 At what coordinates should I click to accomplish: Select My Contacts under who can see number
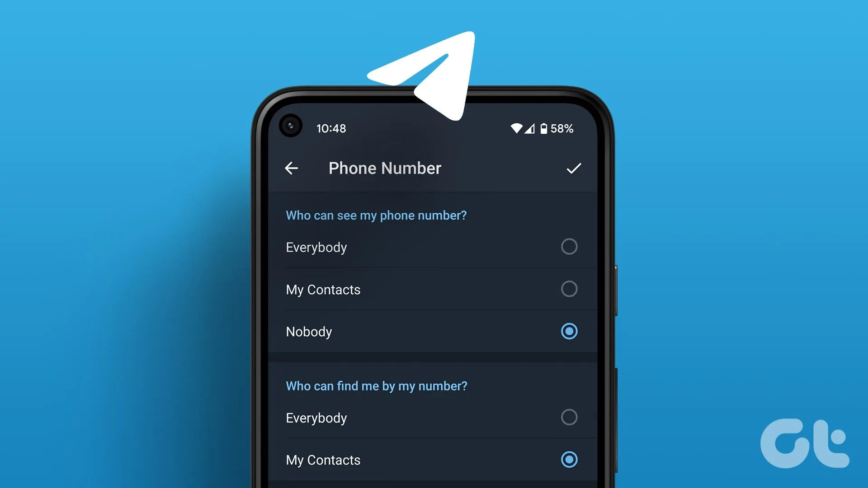click(x=569, y=289)
